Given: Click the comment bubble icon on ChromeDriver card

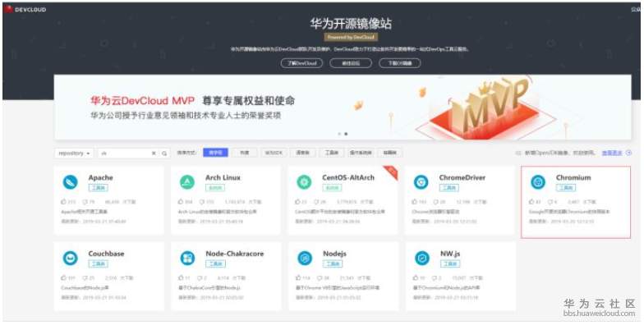Looking at the screenshot, I should 436,202.
